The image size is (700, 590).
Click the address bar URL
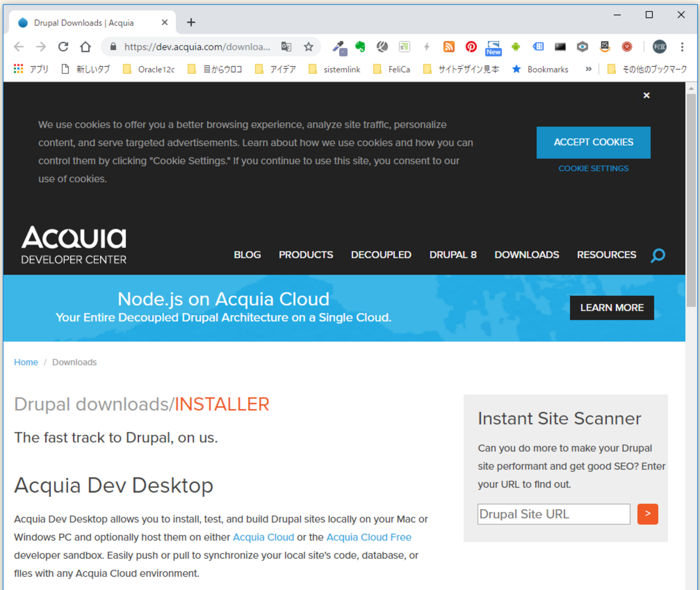197,47
